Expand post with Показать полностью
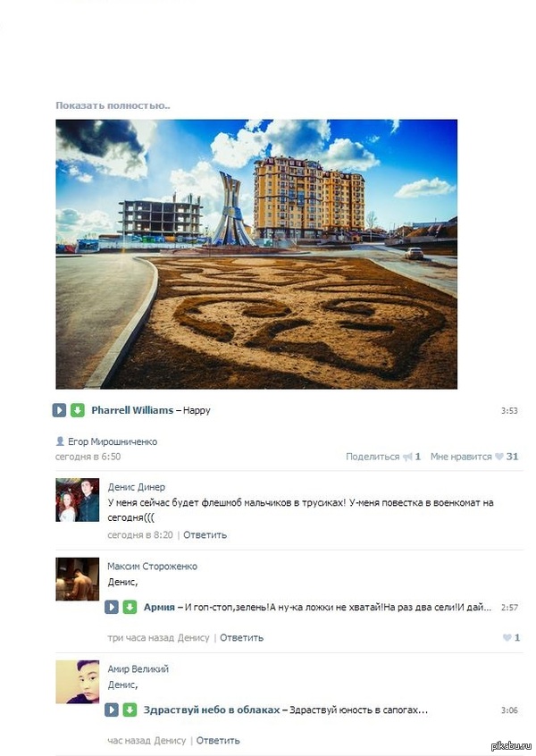The image size is (536, 756). [x=113, y=105]
